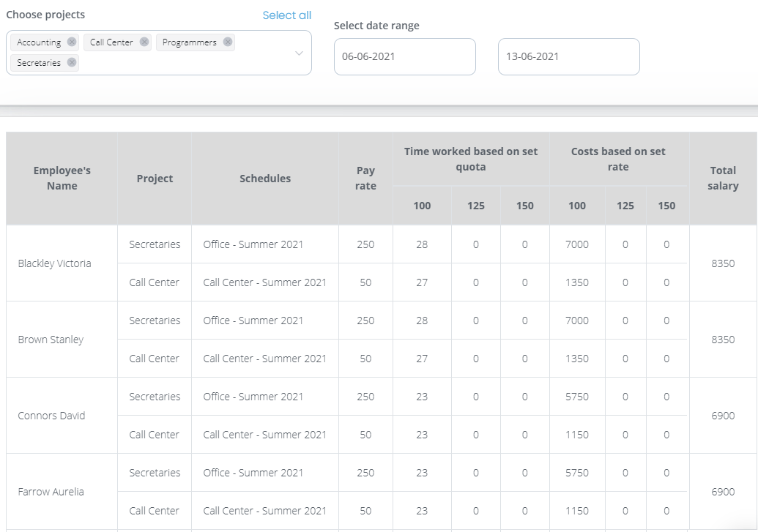Expand the Choose projects dropdown arrow
This screenshot has width=758, height=532.
point(300,53)
